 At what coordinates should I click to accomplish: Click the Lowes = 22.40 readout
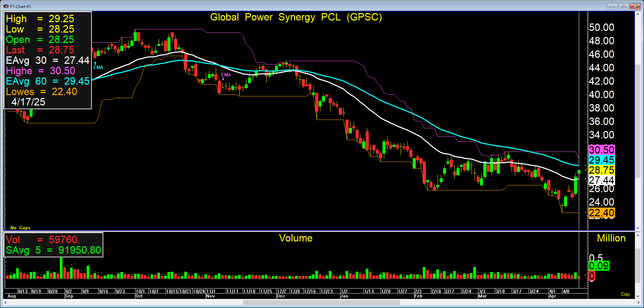[x=42, y=92]
